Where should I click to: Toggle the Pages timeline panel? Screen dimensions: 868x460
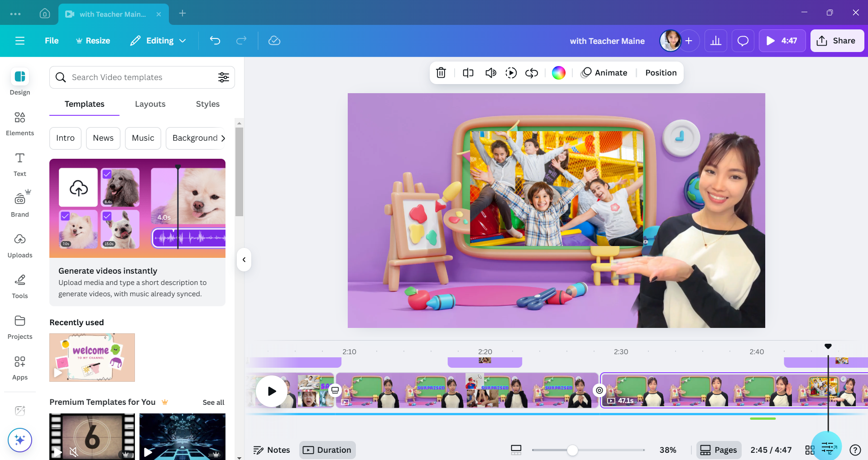(719, 450)
